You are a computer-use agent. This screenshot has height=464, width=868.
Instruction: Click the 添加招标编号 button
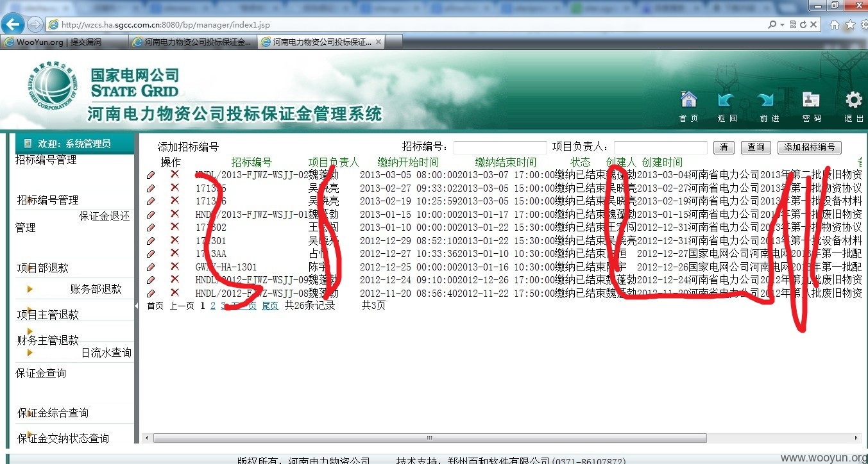[809, 147]
